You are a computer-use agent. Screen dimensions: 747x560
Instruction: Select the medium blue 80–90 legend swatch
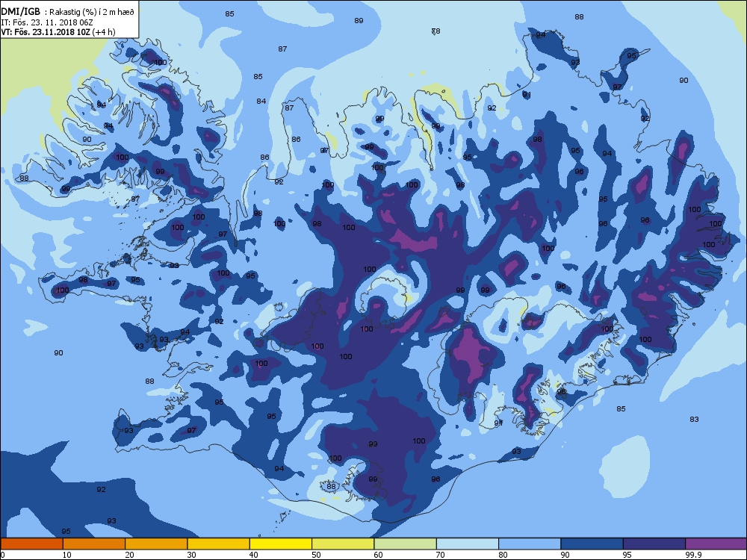point(530,544)
